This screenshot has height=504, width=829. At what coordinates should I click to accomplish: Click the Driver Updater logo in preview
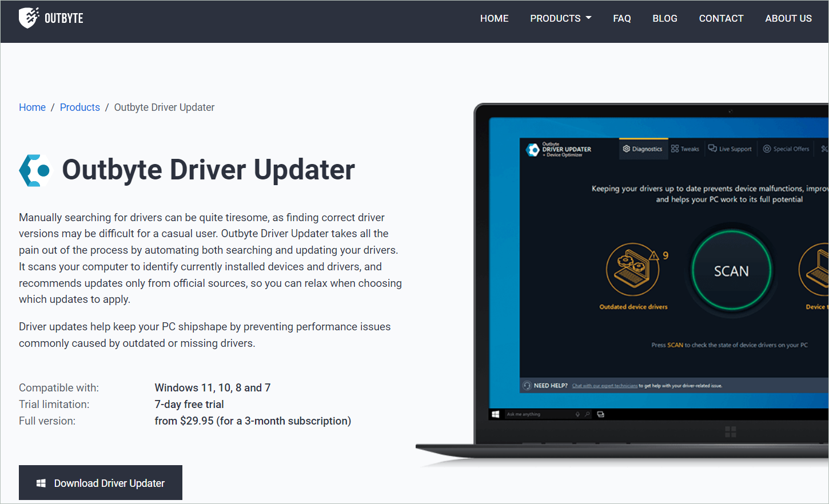point(559,150)
